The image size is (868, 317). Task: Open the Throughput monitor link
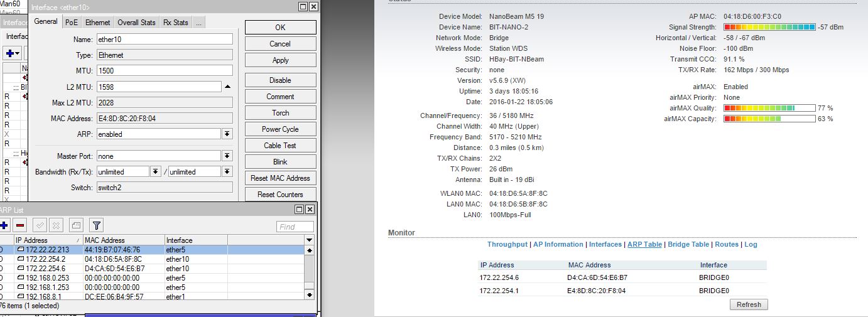click(x=507, y=245)
